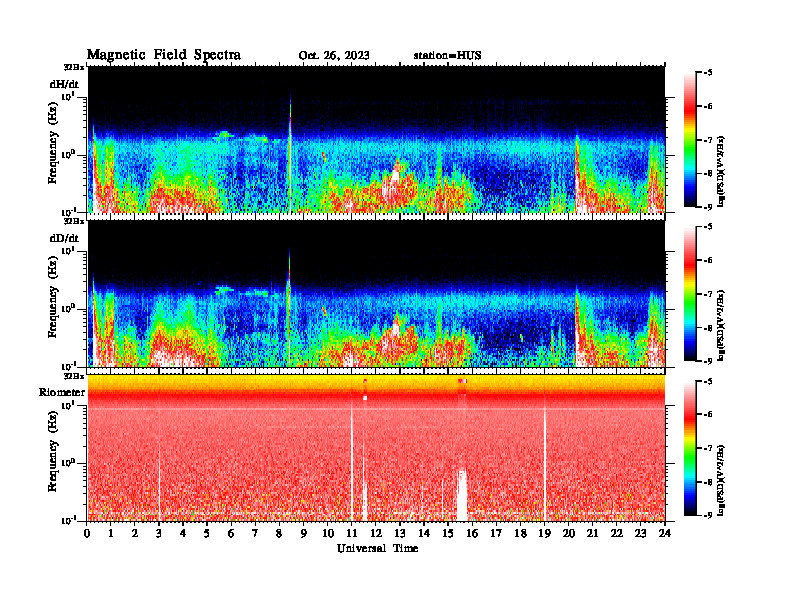Click the Riometer panel label
Screen dimensions: 792x612
[x=62, y=392]
